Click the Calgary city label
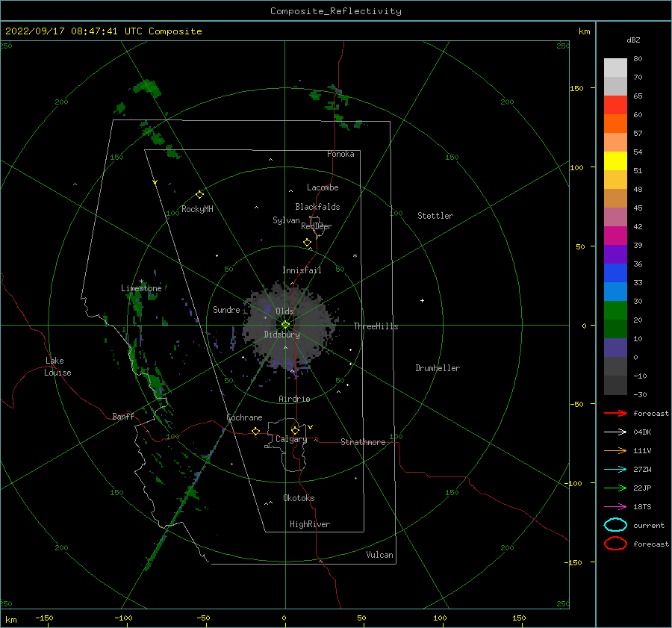The image size is (672, 628). pos(291,439)
